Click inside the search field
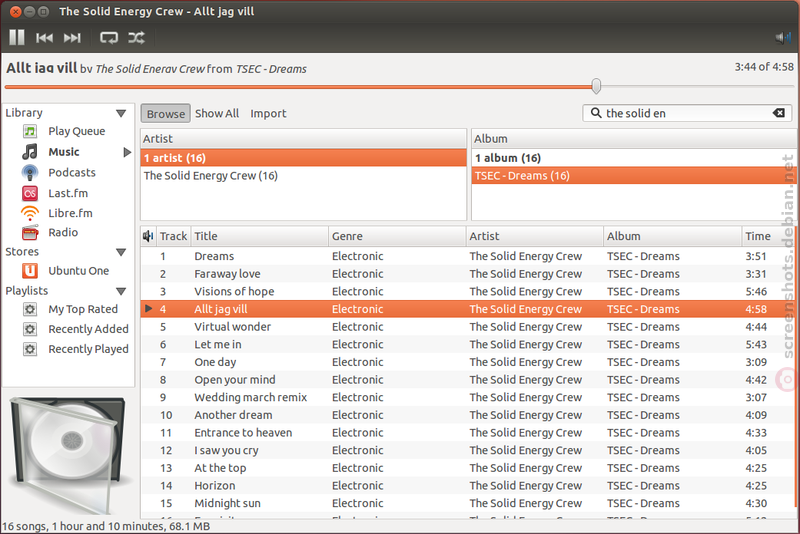The width and height of the screenshot is (800, 534). coord(687,113)
